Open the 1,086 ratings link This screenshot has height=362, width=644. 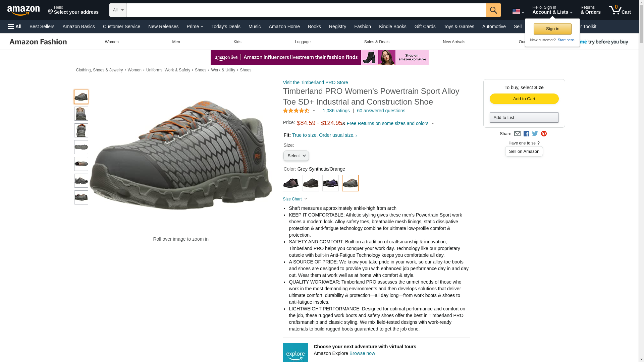click(x=336, y=111)
